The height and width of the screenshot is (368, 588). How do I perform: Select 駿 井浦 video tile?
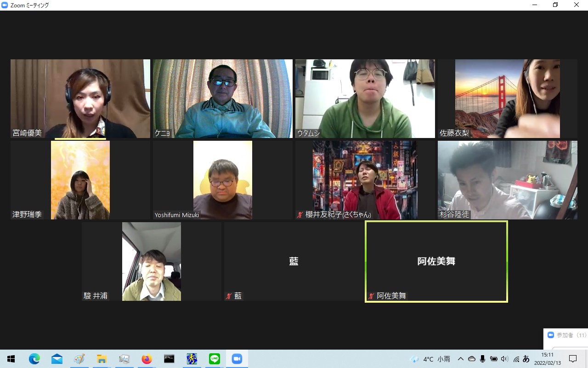click(x=152, y=261)
